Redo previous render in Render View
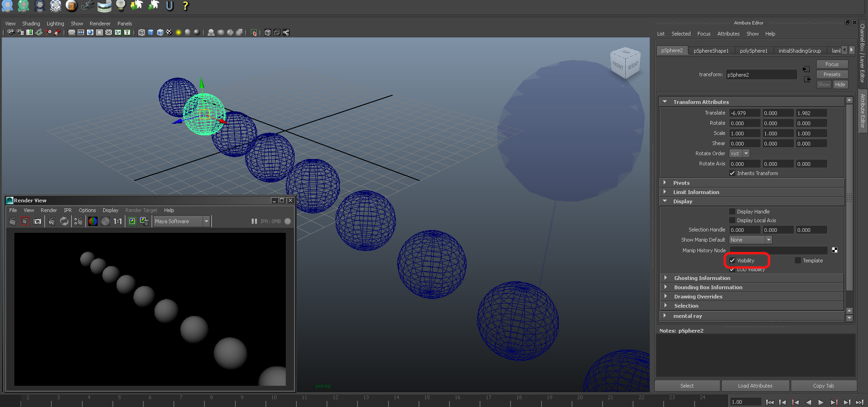This screenshot has height=407, width=868. [12, 221]
